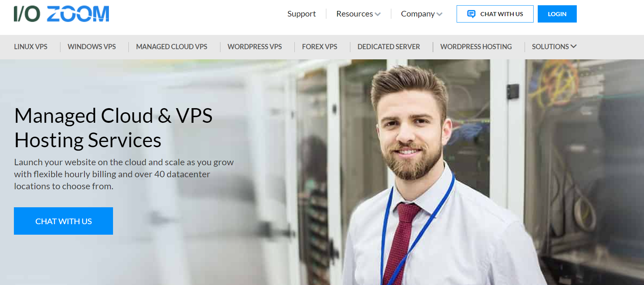644x285 pixels.
Task: Click the Company menu label
Action: point(418,14)
